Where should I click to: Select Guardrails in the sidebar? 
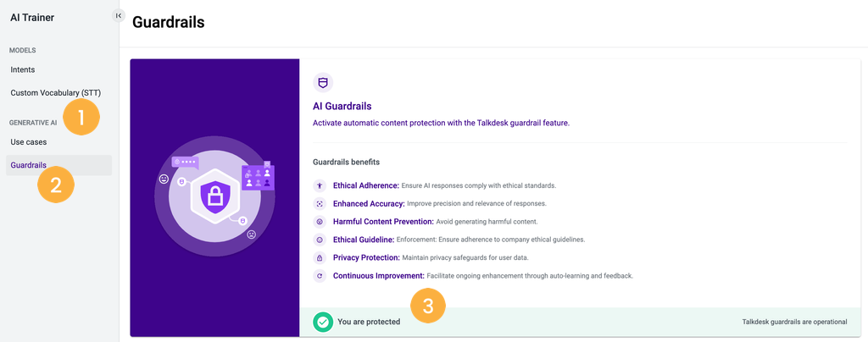[29, 165]
